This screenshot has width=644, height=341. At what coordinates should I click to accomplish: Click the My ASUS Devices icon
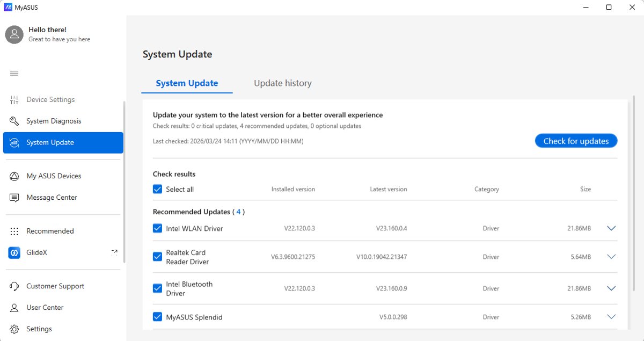click(14, 176)
